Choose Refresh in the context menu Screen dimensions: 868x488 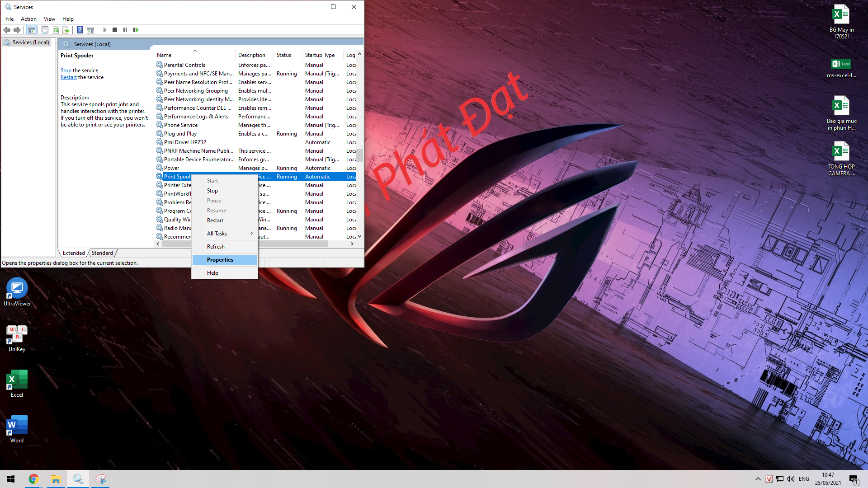(x=225, y=247)
